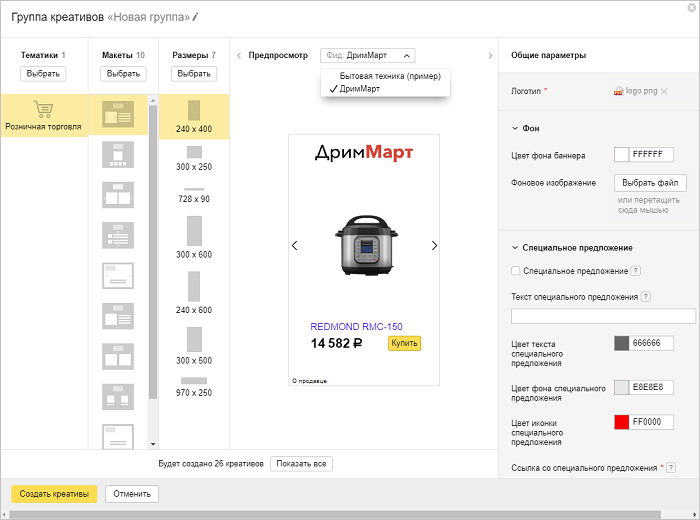
Task: Choose the 300 x 600 size
Action: [194, 238]
